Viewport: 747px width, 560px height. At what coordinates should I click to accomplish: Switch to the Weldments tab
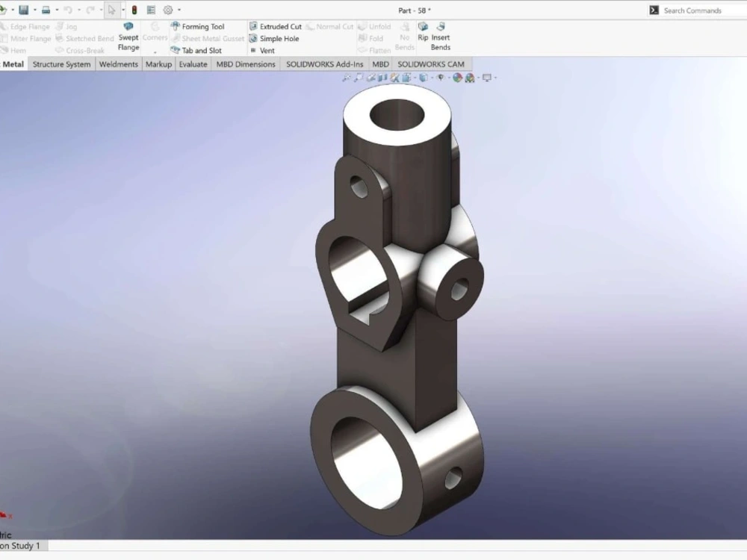point(118,63)
